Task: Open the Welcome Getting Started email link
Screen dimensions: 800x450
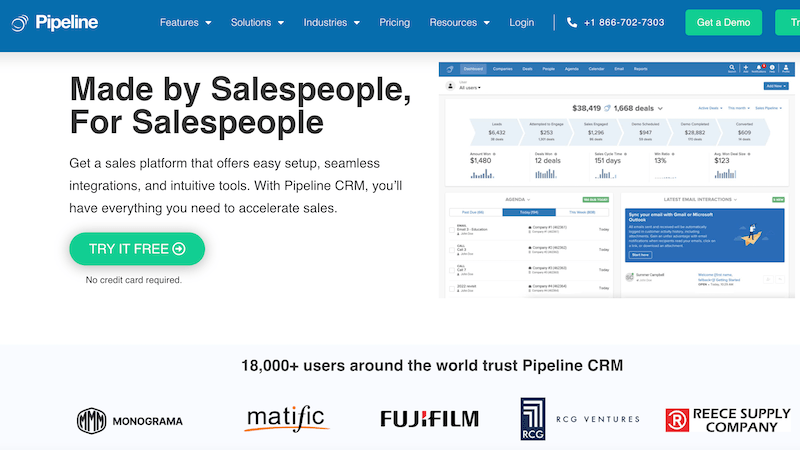Action: point(719,277)
